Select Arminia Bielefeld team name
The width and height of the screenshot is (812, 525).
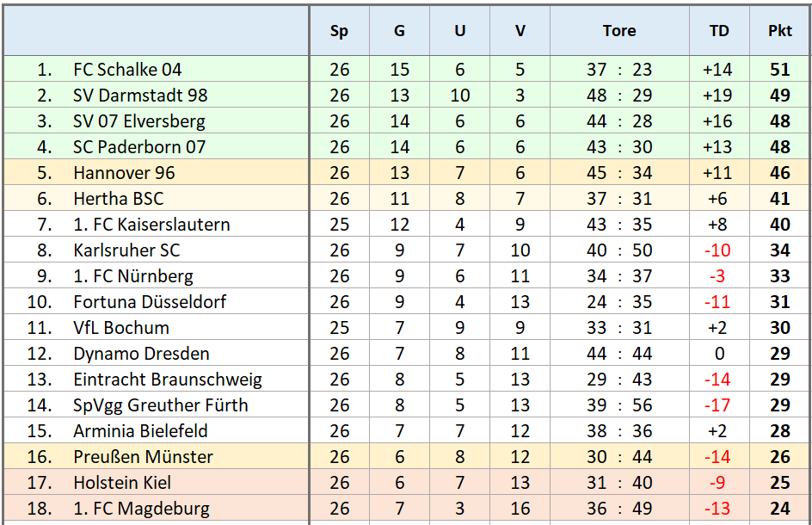tap(140, 431)
